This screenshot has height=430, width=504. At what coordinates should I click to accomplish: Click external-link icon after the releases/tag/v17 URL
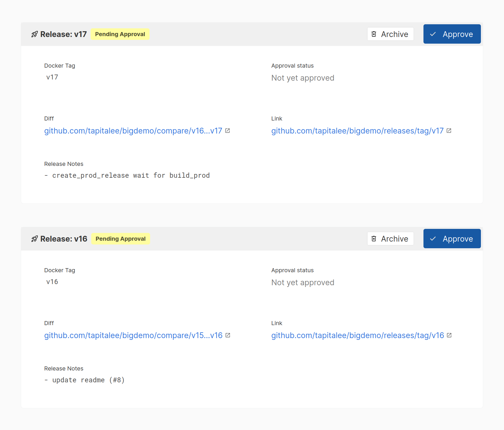pyautogui.click(x=449, y=131)
